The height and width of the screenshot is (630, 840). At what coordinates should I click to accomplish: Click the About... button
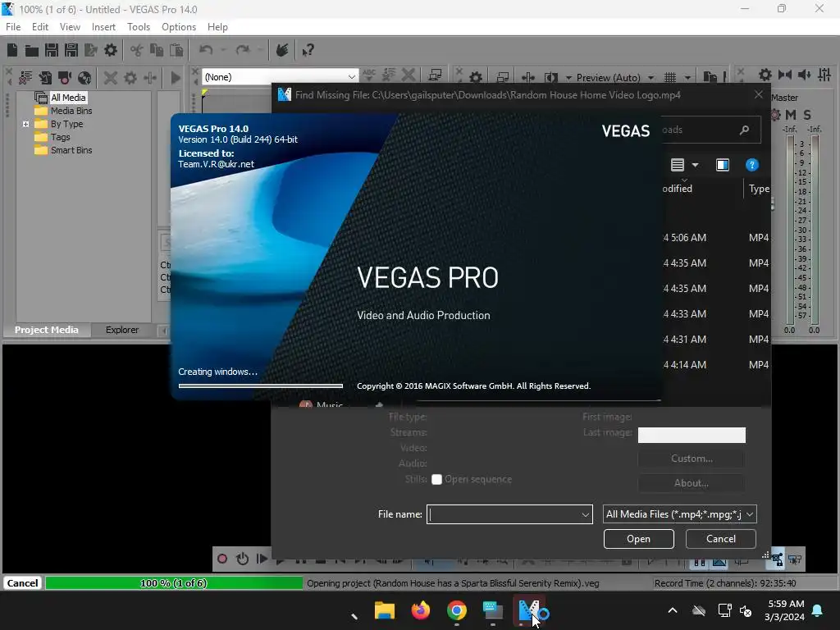(692, 483)
